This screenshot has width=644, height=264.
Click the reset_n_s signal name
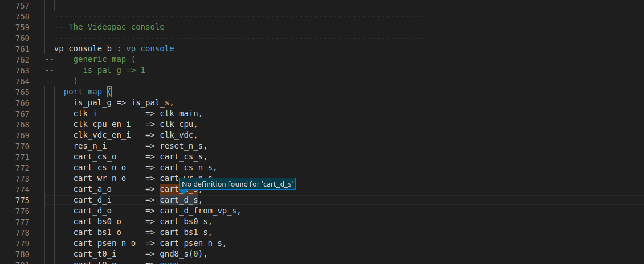[x=182, y=146]
